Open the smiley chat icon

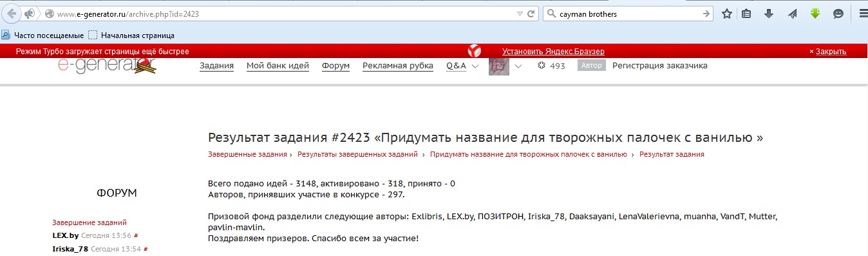click(x=838, y=14)
